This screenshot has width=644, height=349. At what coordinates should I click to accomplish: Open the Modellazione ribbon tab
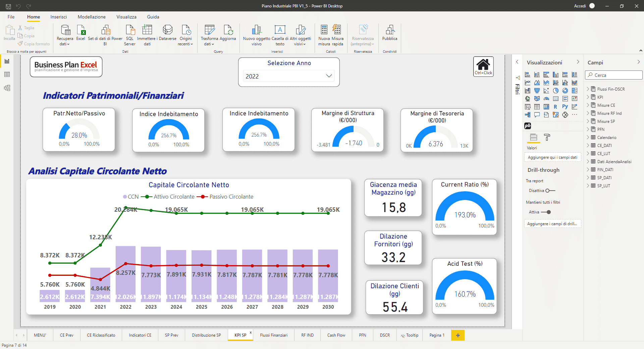point(92,17)
